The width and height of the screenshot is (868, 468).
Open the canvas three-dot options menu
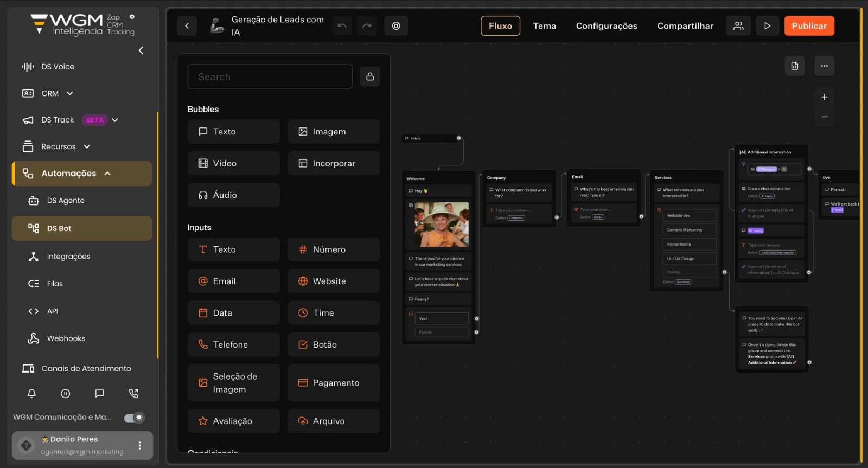(824, 66)
